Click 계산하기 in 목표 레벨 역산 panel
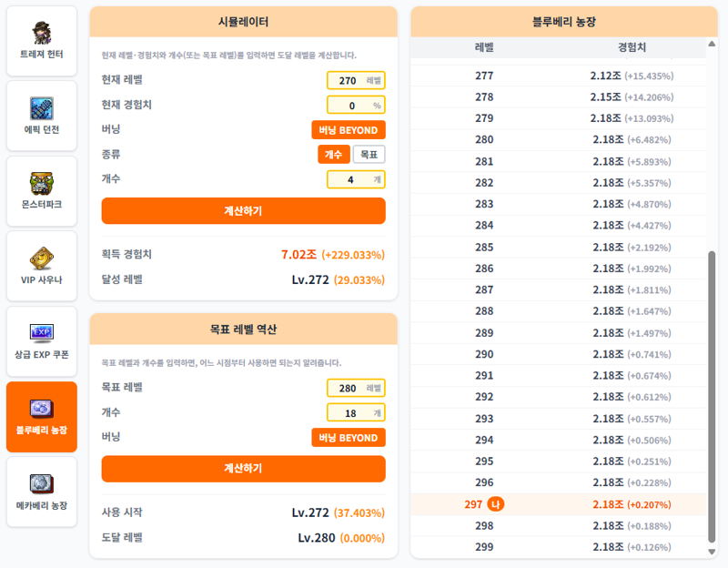The image size is (728, 568). pos(243,468)
